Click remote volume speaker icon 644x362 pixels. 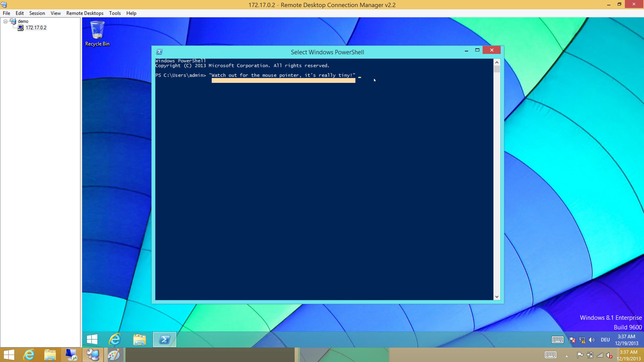(591, 340)
